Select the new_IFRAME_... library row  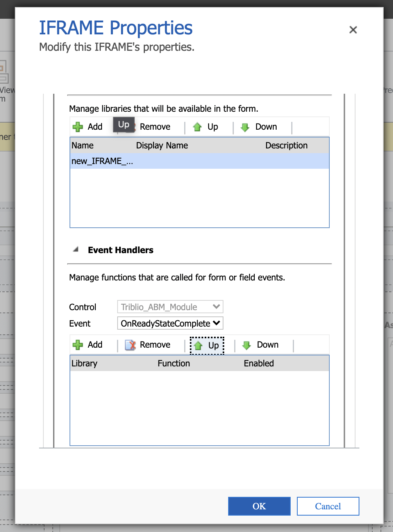point(200,161)
